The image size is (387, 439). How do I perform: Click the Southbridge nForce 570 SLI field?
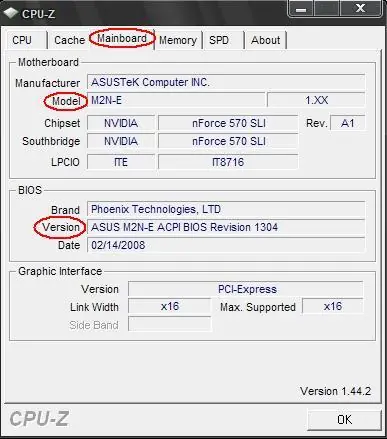pyautogui.click(x=228, y=141)
